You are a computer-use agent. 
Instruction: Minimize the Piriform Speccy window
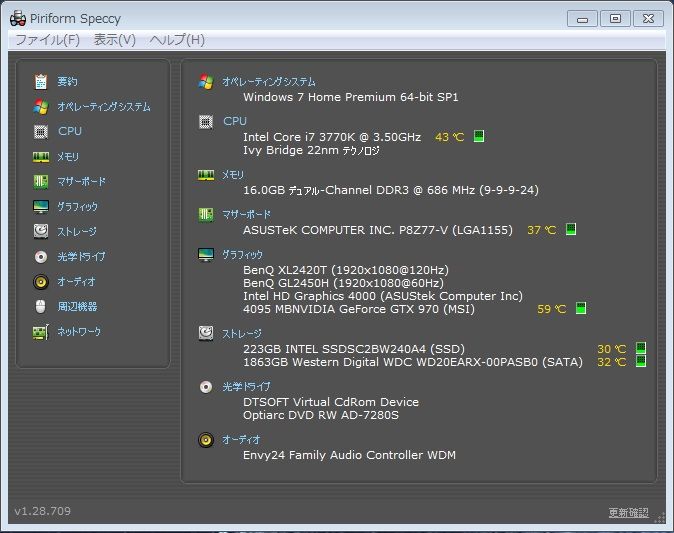coord(582,19)
